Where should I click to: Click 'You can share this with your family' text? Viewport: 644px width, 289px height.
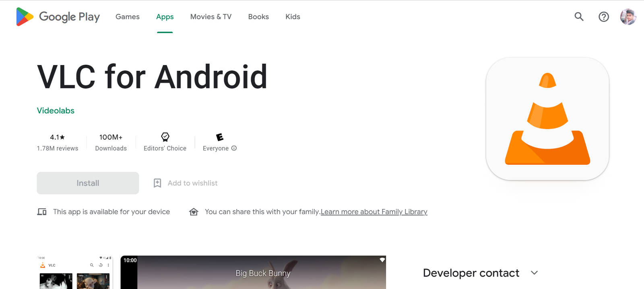click(x=262, y=212)
